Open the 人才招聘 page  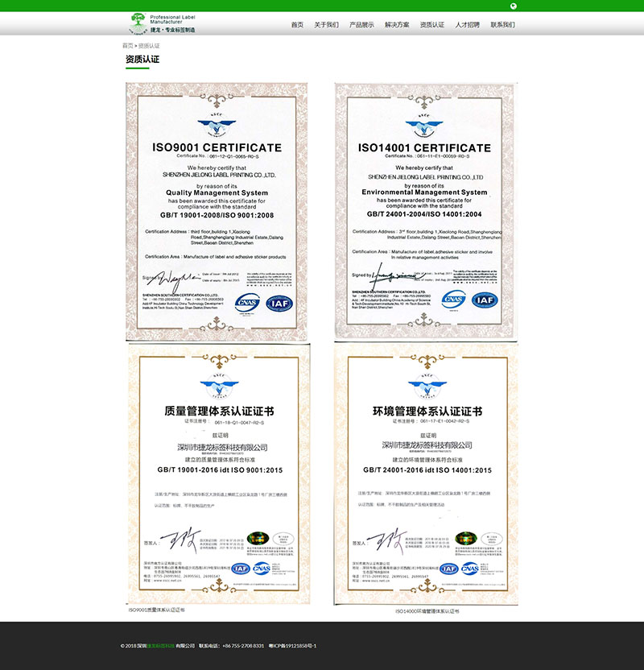pos(467,25)
